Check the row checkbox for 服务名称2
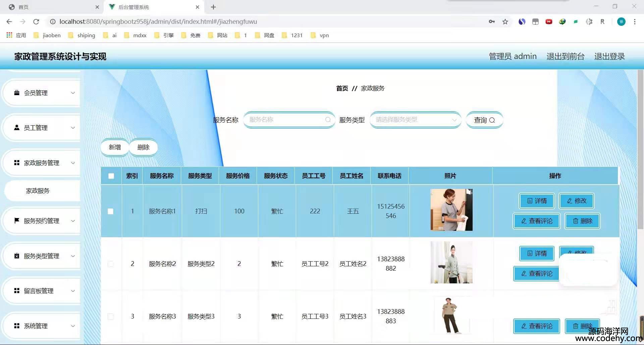 click(111, 264)
